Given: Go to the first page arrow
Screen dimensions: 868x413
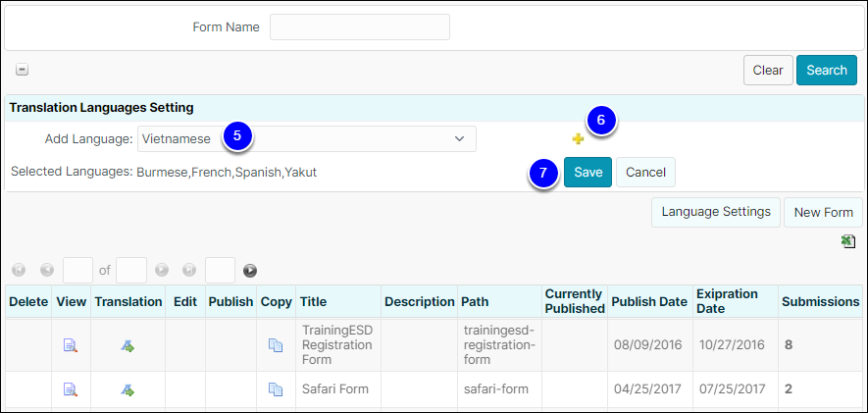Looking at the screenshot, I should (x=19, y=270).
